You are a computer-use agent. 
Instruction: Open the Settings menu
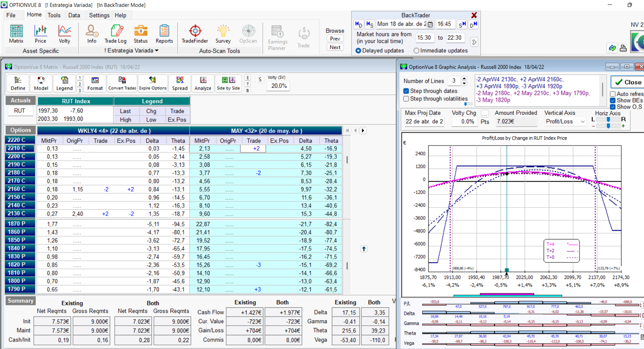[99, 15]
